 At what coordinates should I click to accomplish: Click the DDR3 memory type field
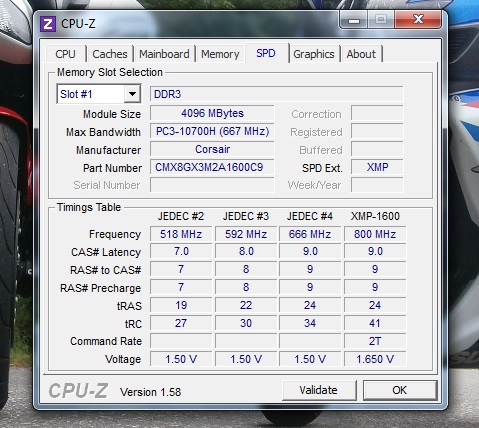click(276, 94)
